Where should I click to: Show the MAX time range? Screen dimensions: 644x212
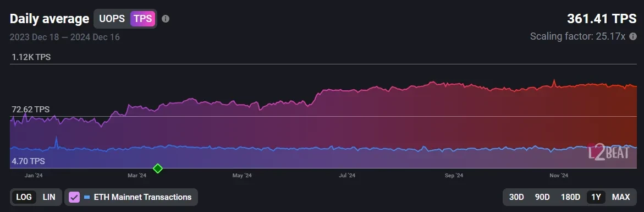620,197
